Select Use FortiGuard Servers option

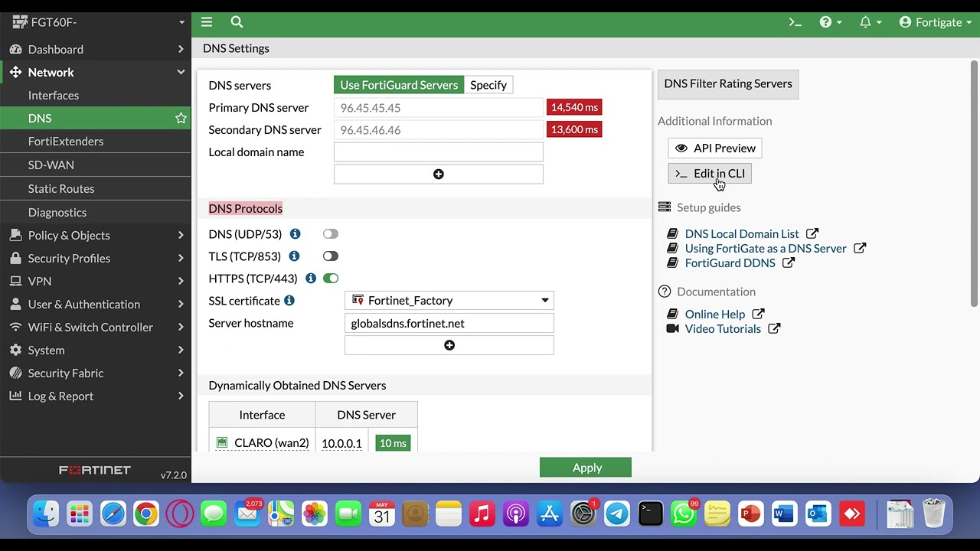(x=399, y=85)
